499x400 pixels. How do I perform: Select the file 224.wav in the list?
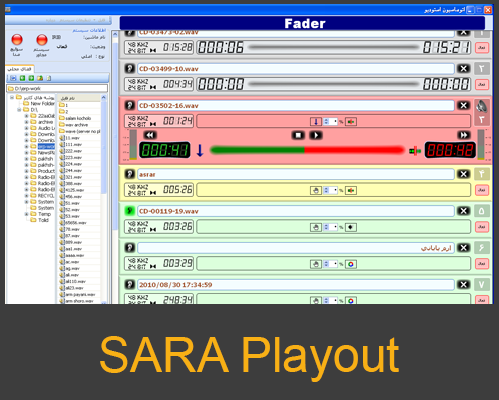71,164
